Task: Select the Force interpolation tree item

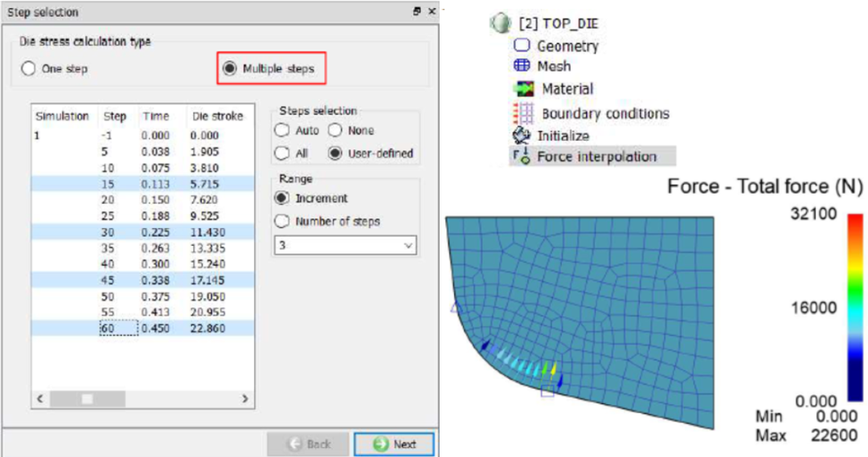Action: click(x=596, y=157)
